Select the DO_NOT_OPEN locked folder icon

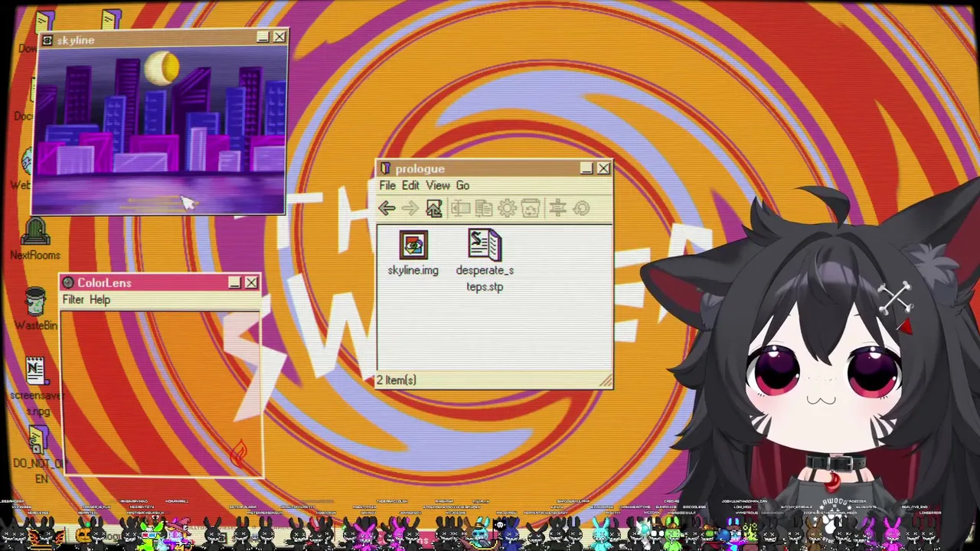(37, 440)
